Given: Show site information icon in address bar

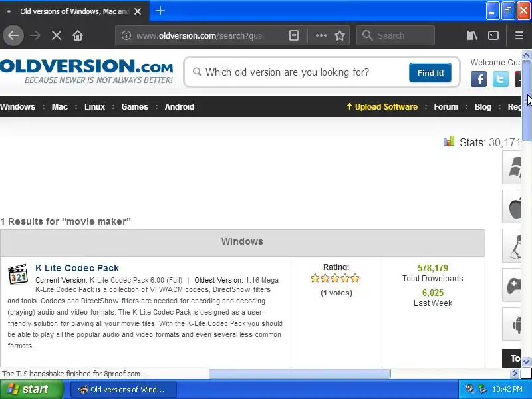Looking at the screenshot, I should pos(126,35).
